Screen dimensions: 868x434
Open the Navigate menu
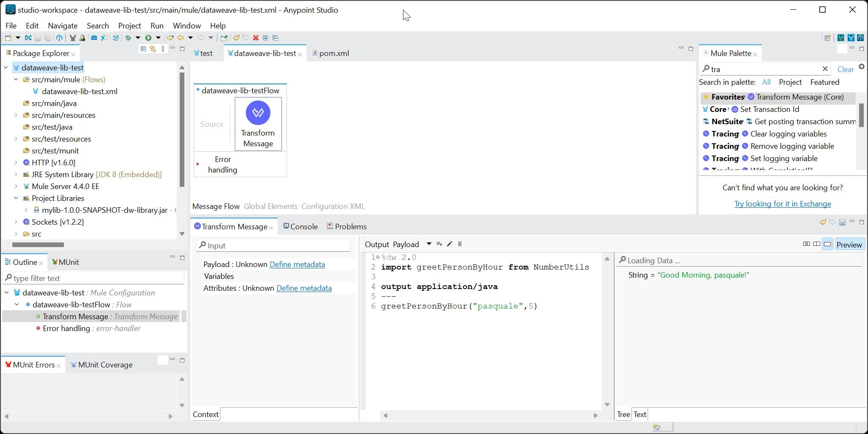pos(62,26)
